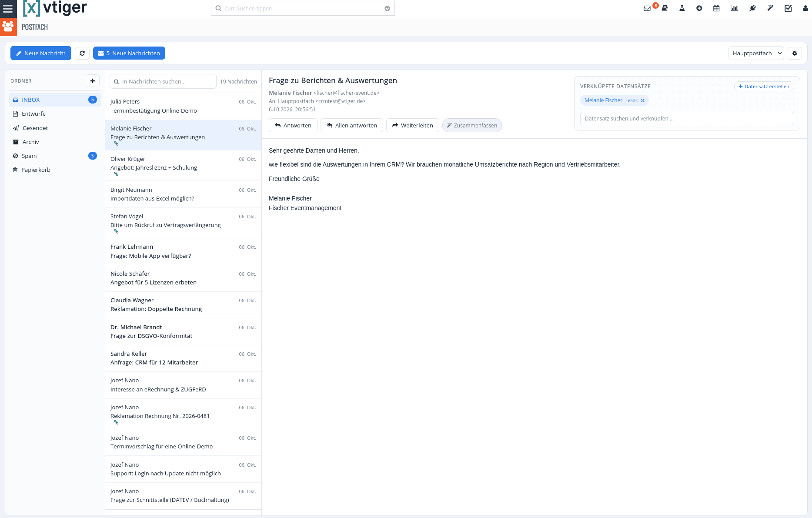Click Datensatz erstellen link

(x=764, y=87)
